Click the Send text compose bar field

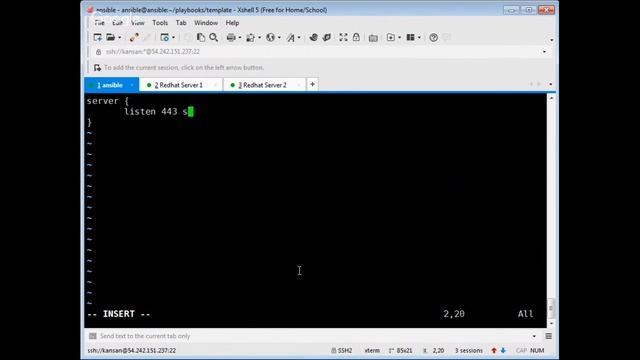[314, 336]
